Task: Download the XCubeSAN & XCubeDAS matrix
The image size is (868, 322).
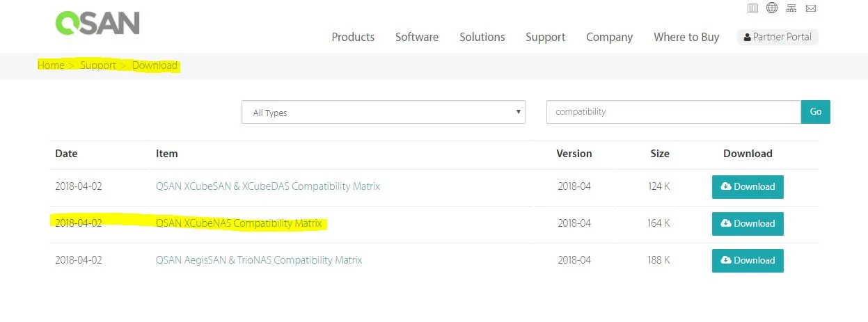Action: (748, 187)
